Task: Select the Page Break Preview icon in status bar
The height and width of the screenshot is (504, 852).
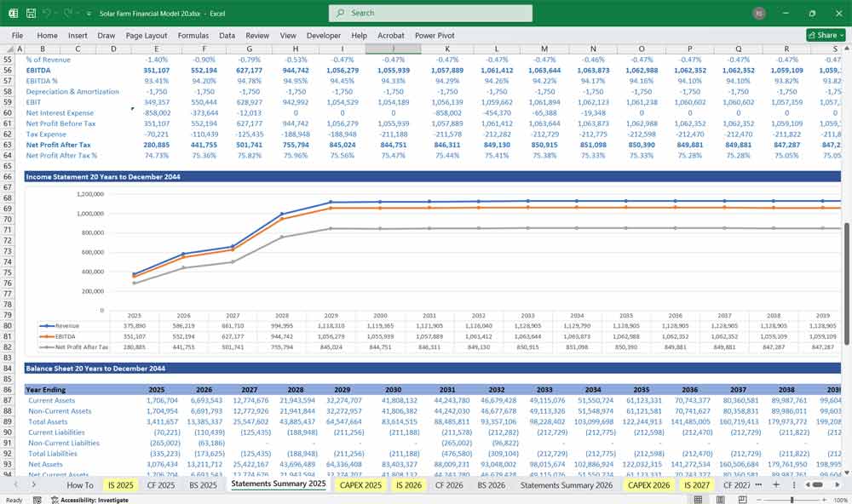Action: (741, 499)
